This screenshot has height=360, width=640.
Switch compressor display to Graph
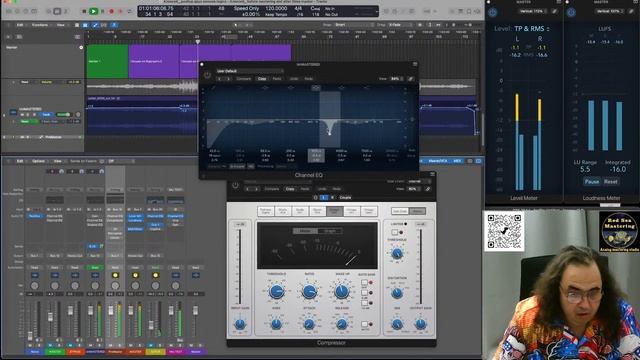[330, 231]
